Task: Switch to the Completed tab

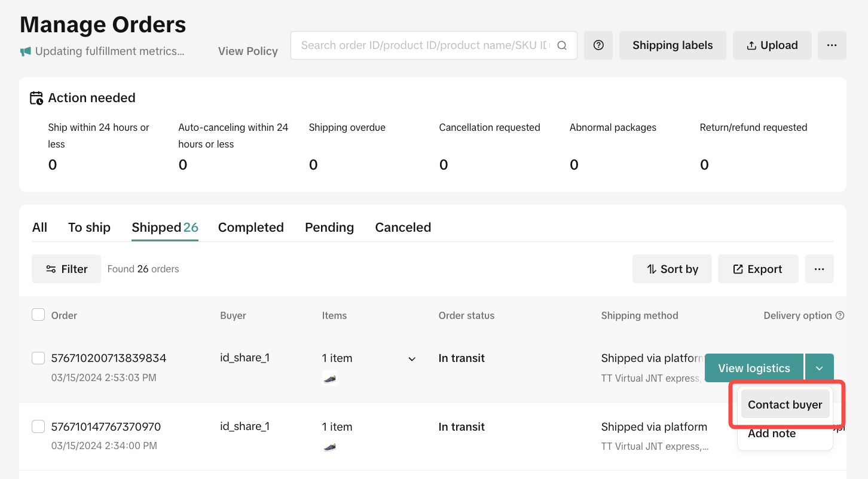Action: pos(250,228)
